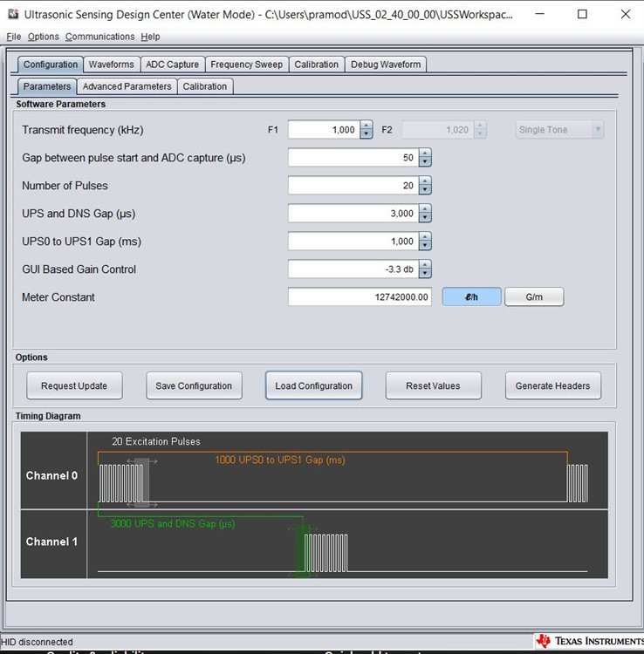Decrease Number of Pulses value
644x654 pixels.
425,190
